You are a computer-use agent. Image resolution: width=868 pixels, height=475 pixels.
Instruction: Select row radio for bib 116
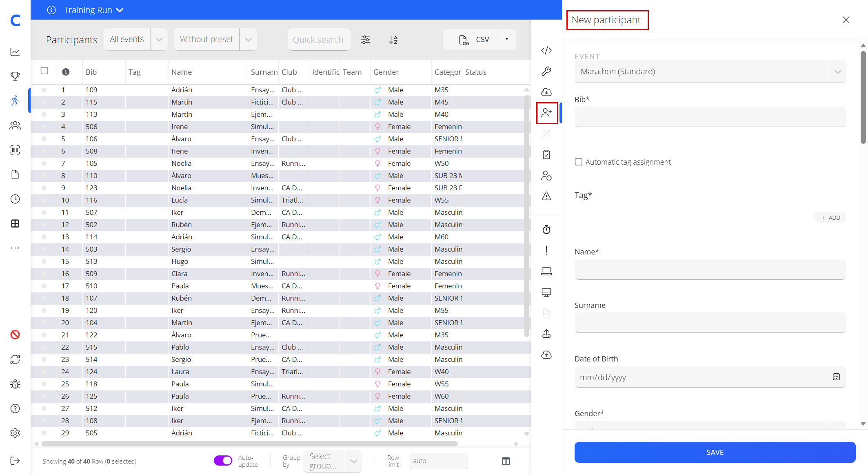(x=44, y=200)
